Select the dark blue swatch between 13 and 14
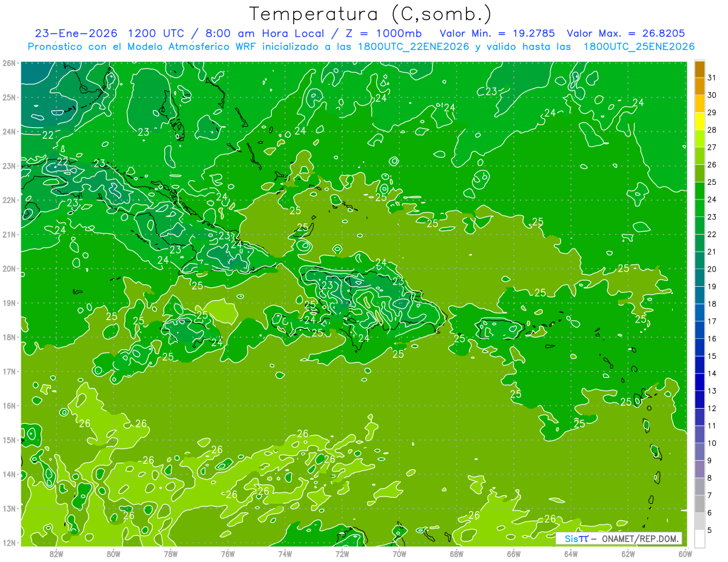 pos(699,382)
